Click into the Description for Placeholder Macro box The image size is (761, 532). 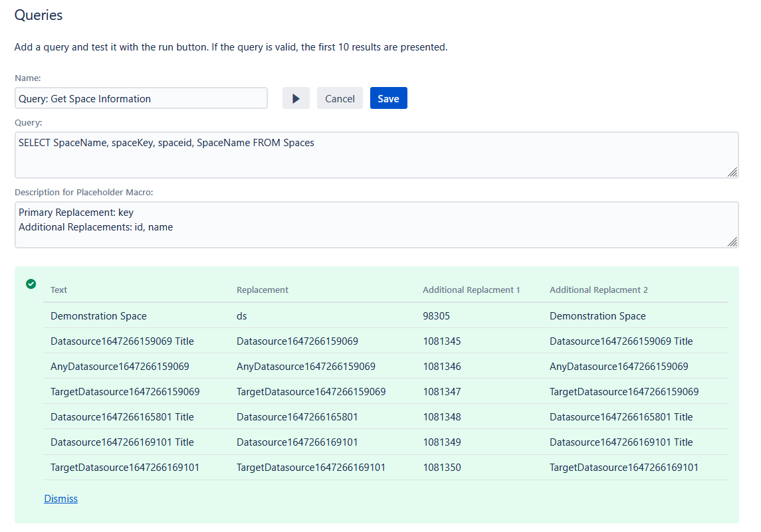point(376,224)
